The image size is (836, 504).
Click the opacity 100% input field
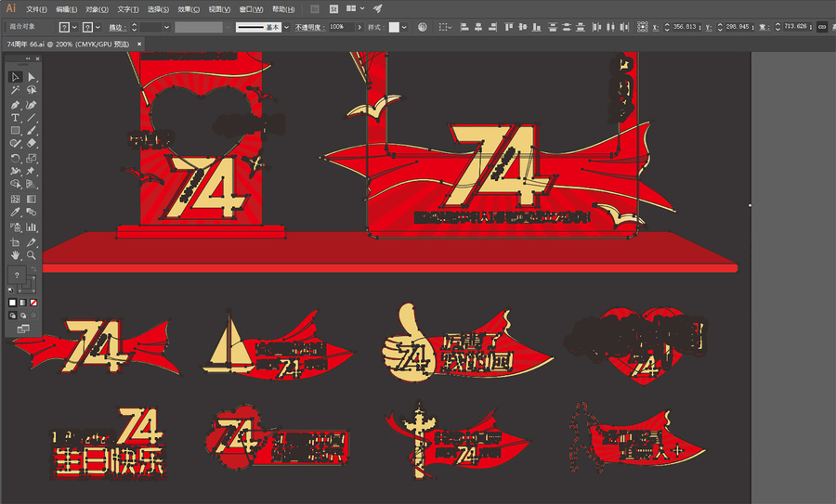click(341, 27)
